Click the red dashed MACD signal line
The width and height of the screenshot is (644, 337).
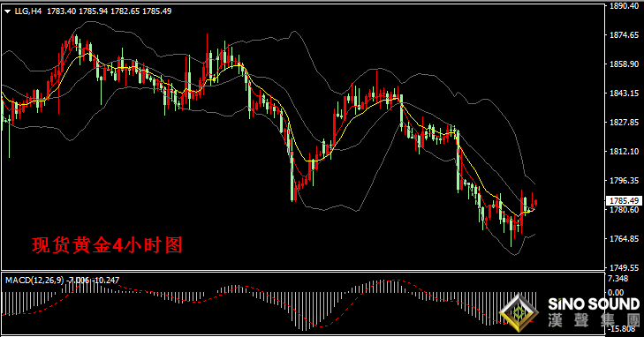click(321, 326)
